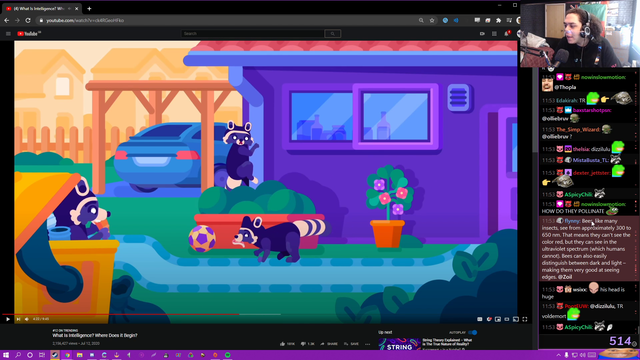Open YouTube hamburger guide menu

click(x=8, y=33)
